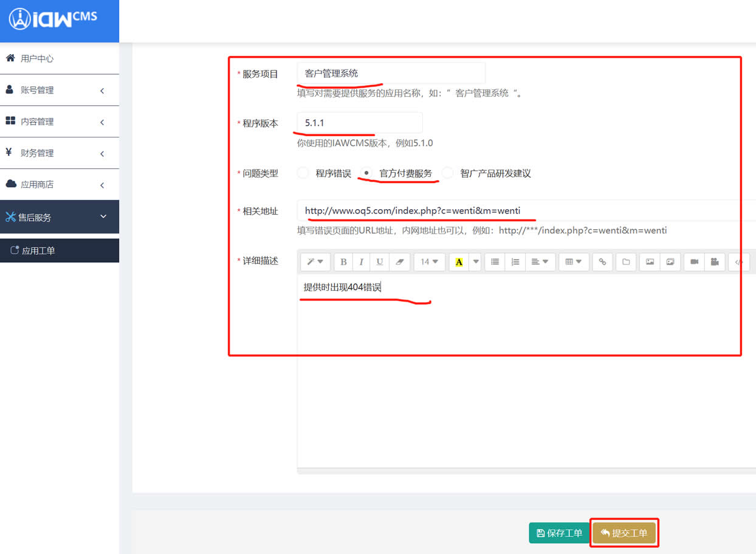Toggle bold formatting in editor
Screen dimensions: 756x554
pos(343,262)
